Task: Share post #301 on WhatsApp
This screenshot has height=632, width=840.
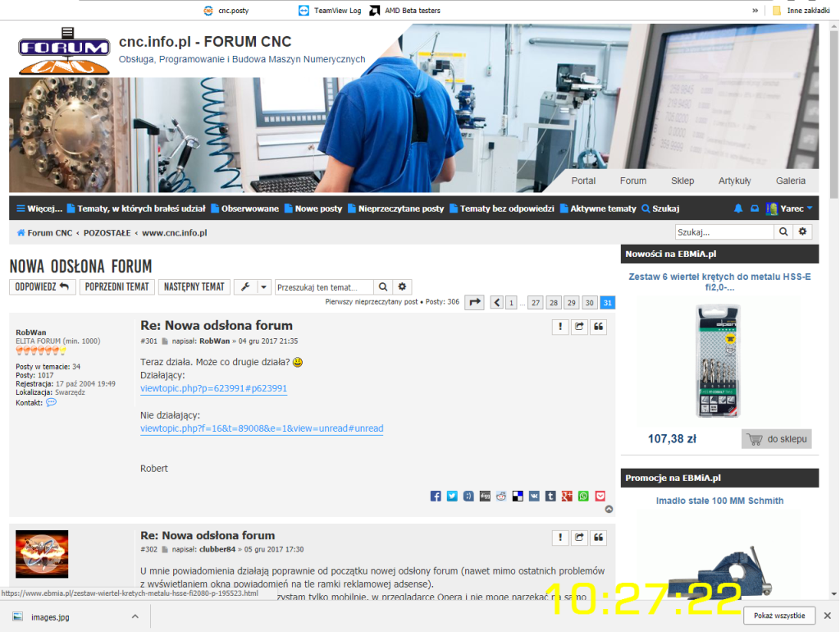Action: click(583, 496)
